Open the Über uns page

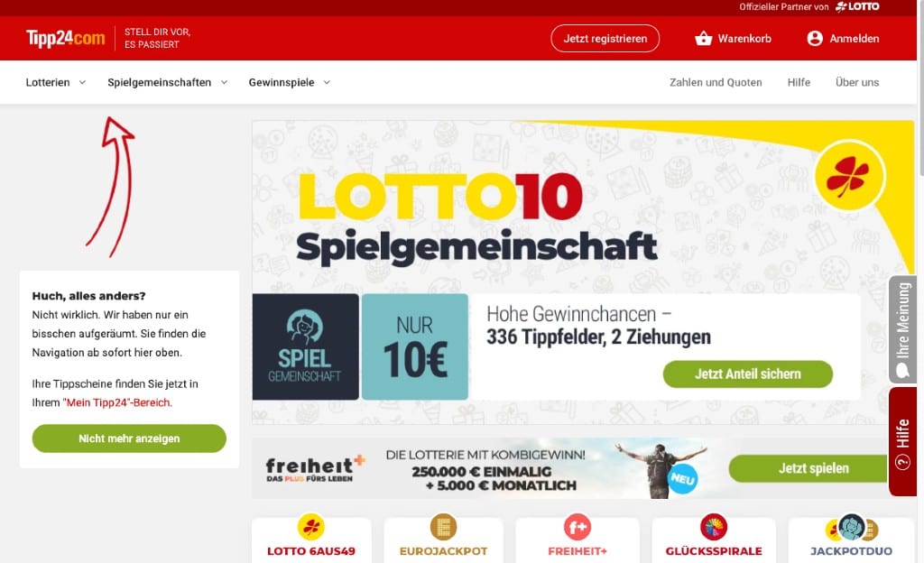[857, 82]
